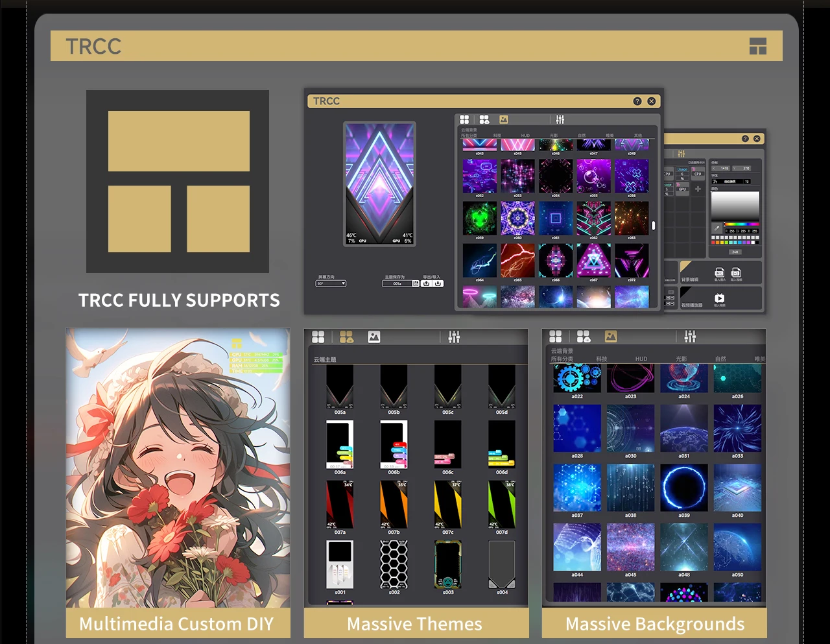Click the theme name input field 005a
830x644 pixels.
(397, 283)
